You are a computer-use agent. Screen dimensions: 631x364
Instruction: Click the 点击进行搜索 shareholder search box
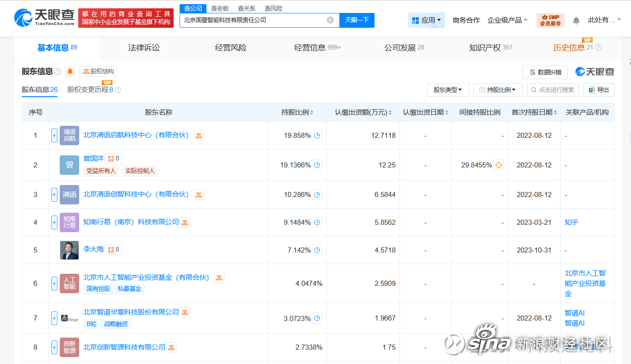553,90
